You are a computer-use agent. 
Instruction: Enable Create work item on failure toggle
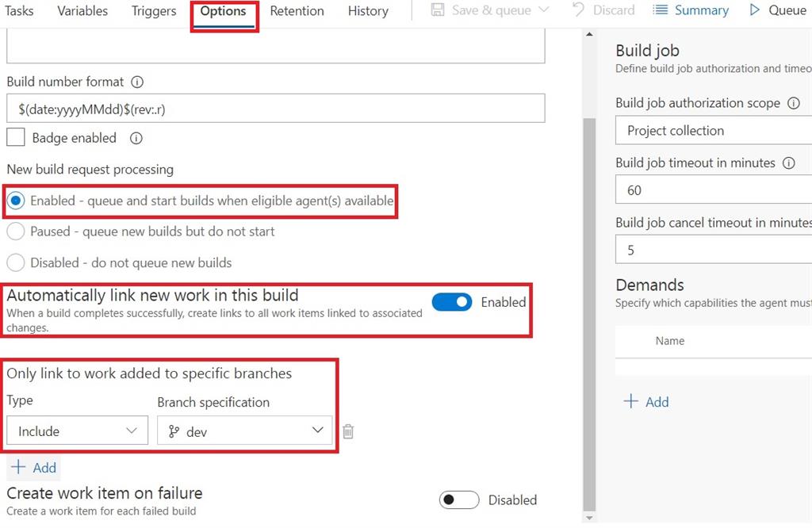[459, 499]
